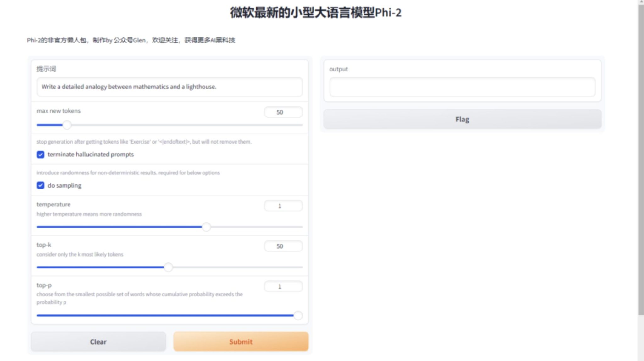Image resolution: width=644 pixels, height=361 pixels.
Task: Click the output text box
Action: [462, 87]
